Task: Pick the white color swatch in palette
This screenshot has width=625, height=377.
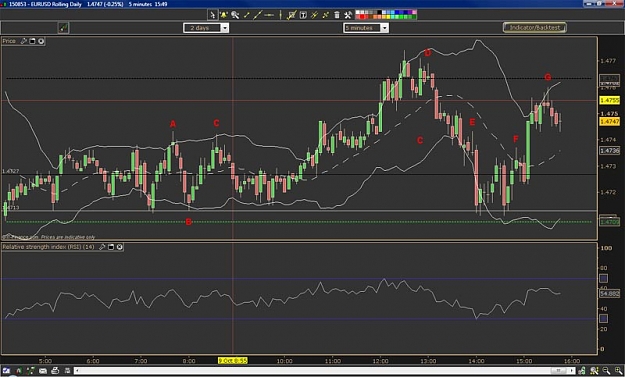Action: [358, 12]
